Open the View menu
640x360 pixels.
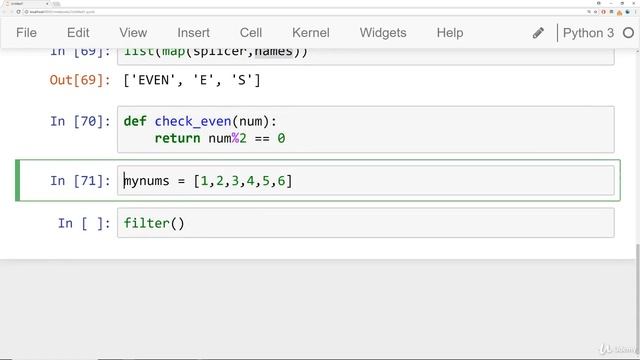(133, 33)
